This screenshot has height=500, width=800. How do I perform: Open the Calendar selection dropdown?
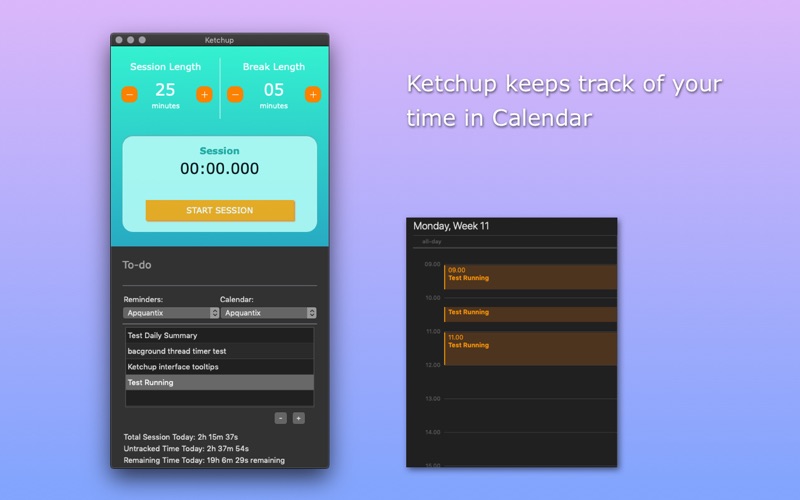pyautogui.click(x=268, y=313)
